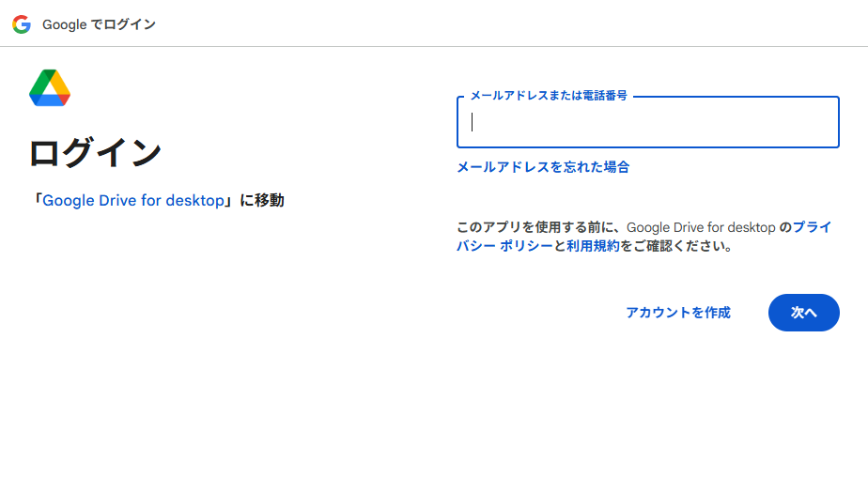Click the このアプリを使用する前に disclaimer text
Viewport: 868px width, 492px height.
538,227
